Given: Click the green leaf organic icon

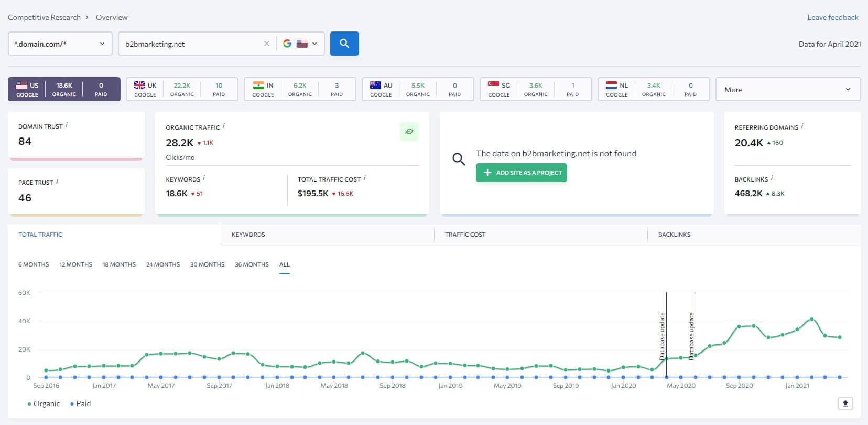Looking at the screenshot, I should coord(409,132).
